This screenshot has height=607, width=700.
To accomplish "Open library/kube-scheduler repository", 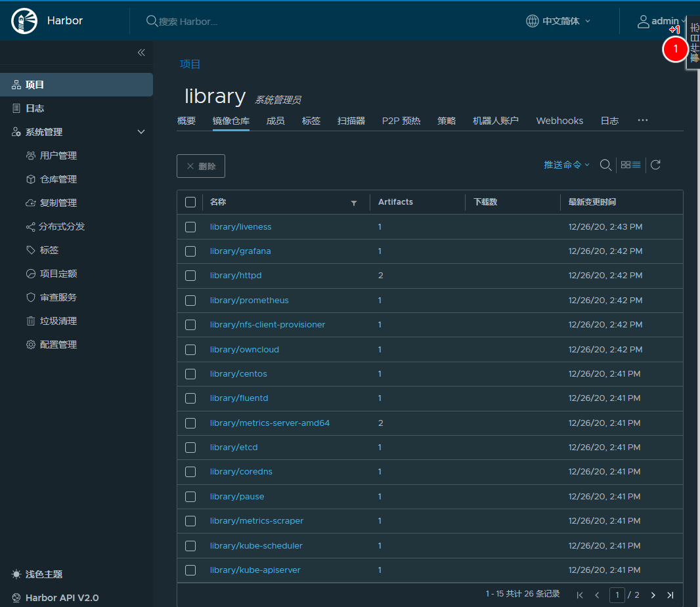I will (x=256, y=545).
